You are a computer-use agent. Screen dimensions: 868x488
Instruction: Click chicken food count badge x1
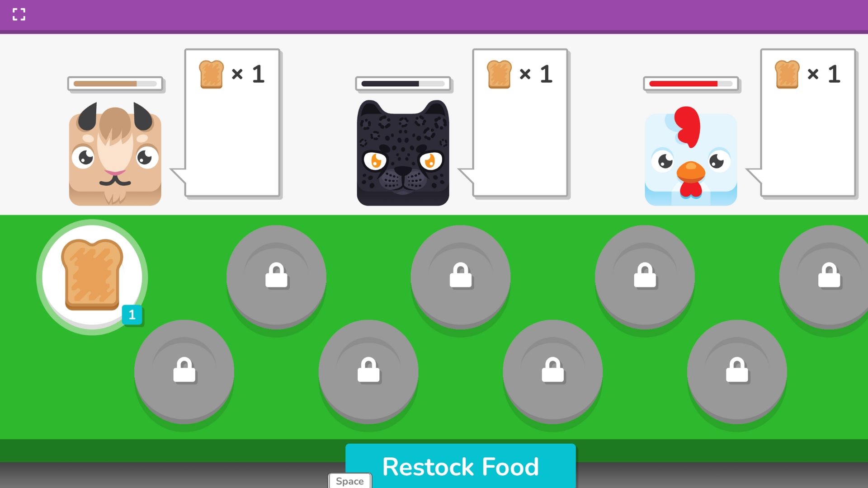[808, 73]
